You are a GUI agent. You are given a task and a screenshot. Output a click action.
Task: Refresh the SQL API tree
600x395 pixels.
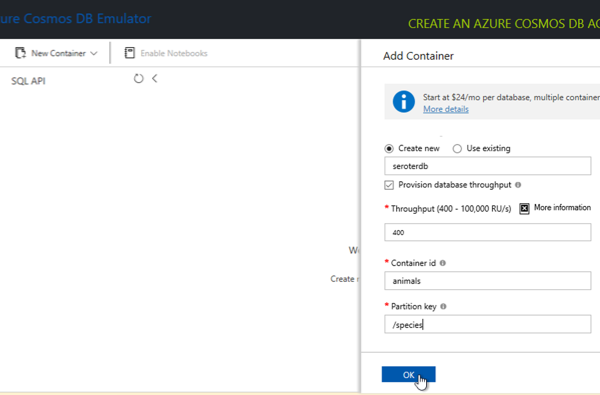coord(139,78)
